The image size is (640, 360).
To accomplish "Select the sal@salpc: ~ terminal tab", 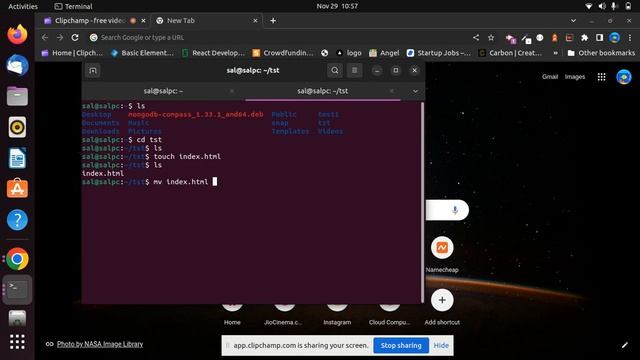I will 163,91.
